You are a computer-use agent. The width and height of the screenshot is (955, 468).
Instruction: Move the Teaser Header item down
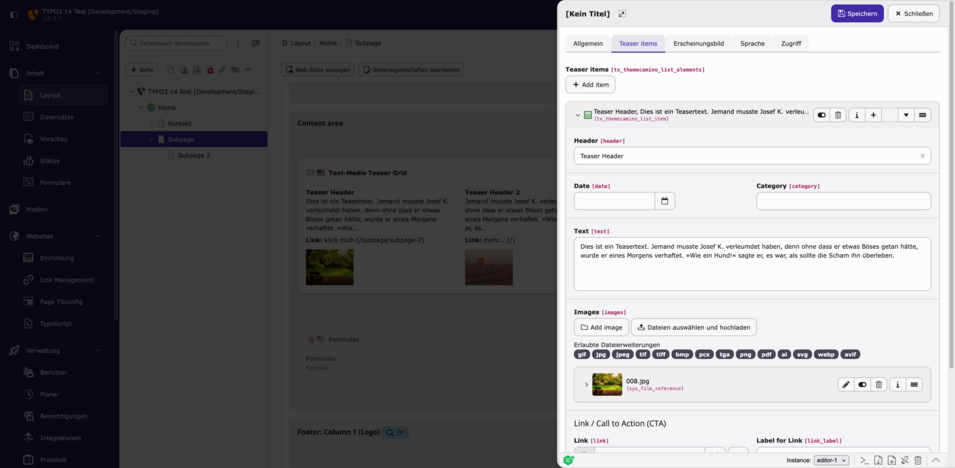tap(906, 115)
